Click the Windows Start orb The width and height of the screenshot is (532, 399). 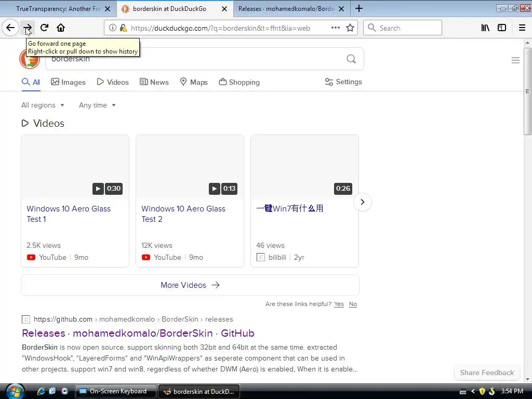pyautogui.click(x=15, y=391)
